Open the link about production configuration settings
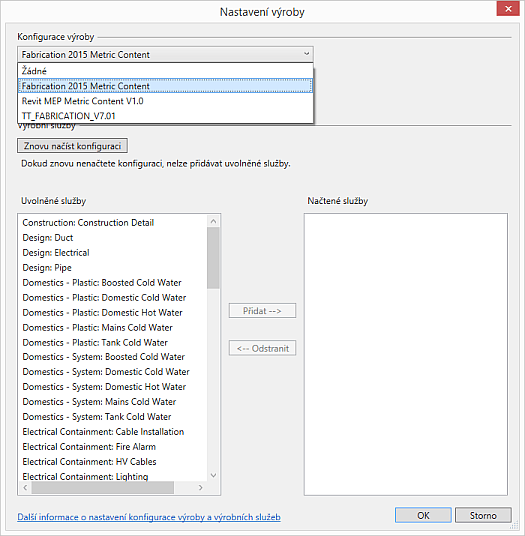525x536 pixels. (149, 517)
